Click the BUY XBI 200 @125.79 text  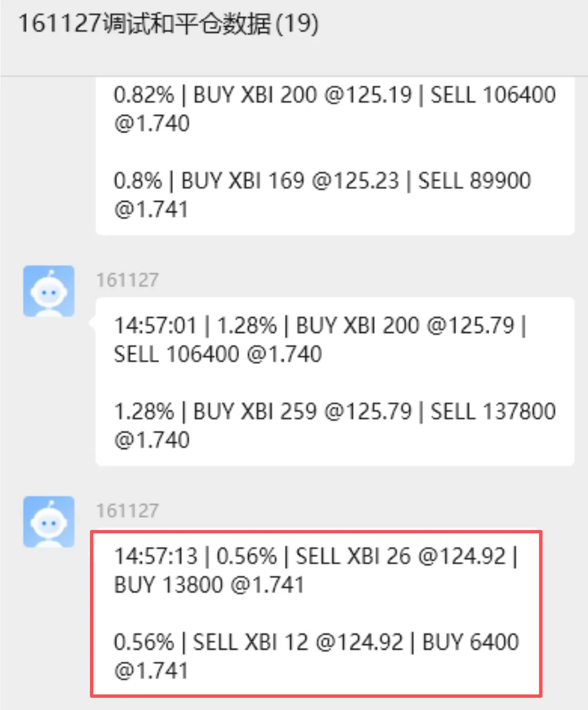pyautogui.click(x=405, y=326)
